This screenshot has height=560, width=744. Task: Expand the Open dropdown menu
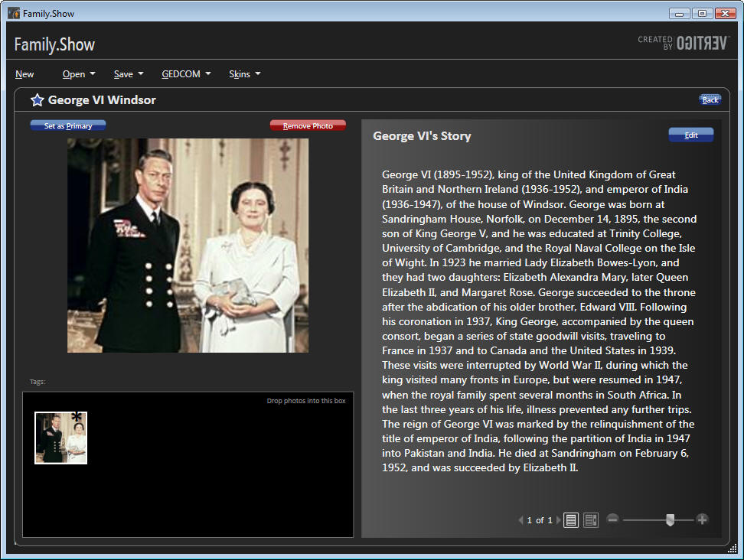click(x=79, y=74)
